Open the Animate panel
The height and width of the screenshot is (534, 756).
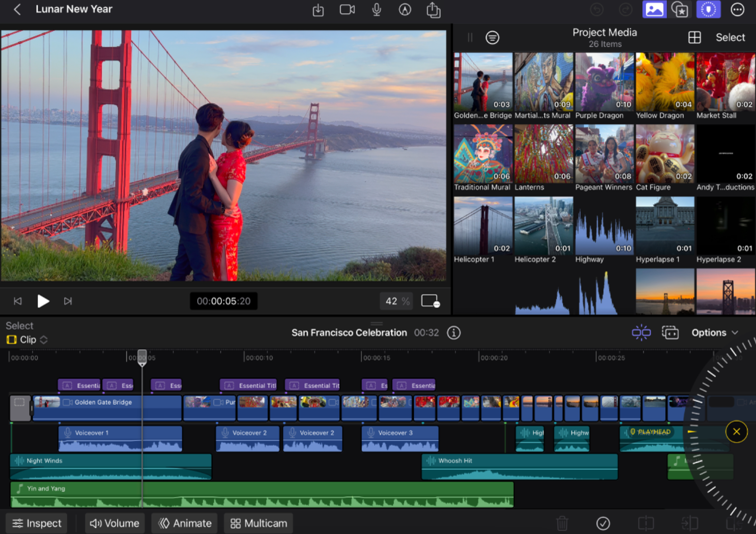point(184,523)
